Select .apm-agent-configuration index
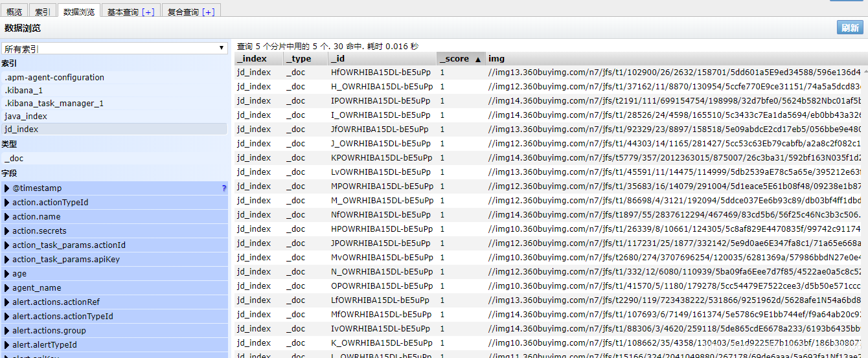Image resolution: width=868 pixels, height=358 pixels. 114,77
